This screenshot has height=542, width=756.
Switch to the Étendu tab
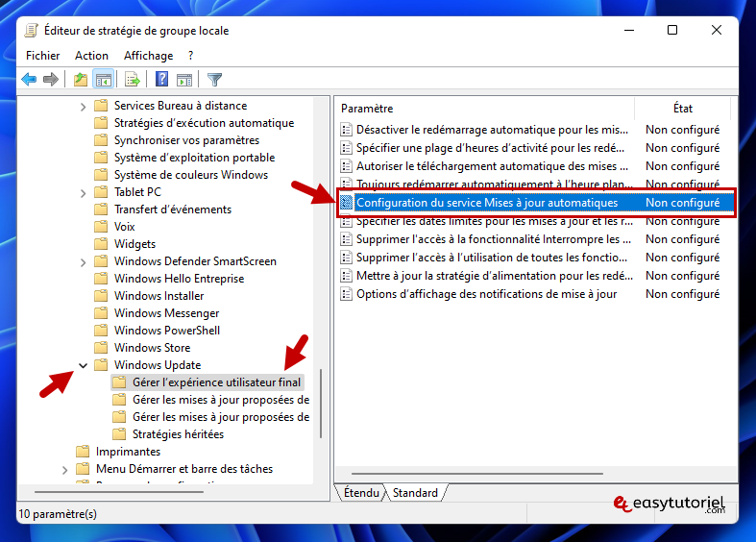click(x=361, y=492)
